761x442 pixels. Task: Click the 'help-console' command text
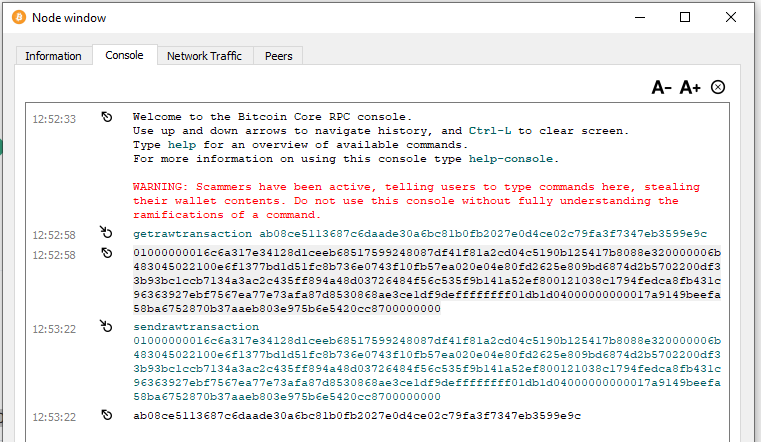511,159
